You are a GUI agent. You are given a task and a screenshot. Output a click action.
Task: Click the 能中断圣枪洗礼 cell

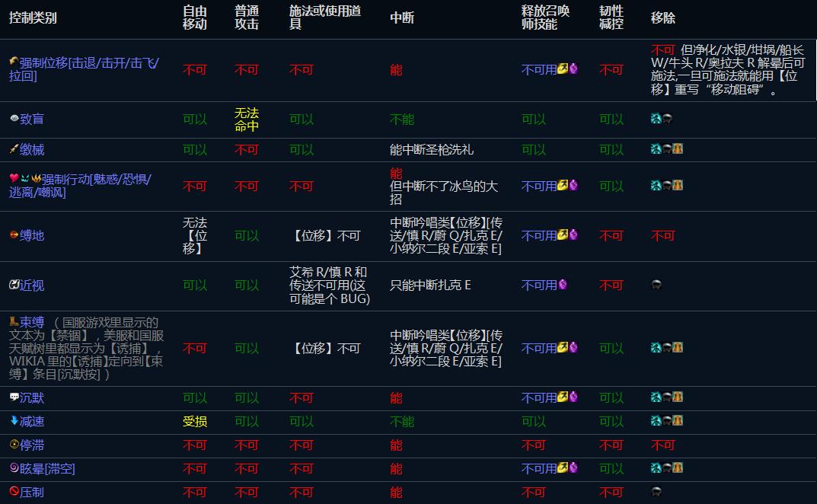(432, 150)
